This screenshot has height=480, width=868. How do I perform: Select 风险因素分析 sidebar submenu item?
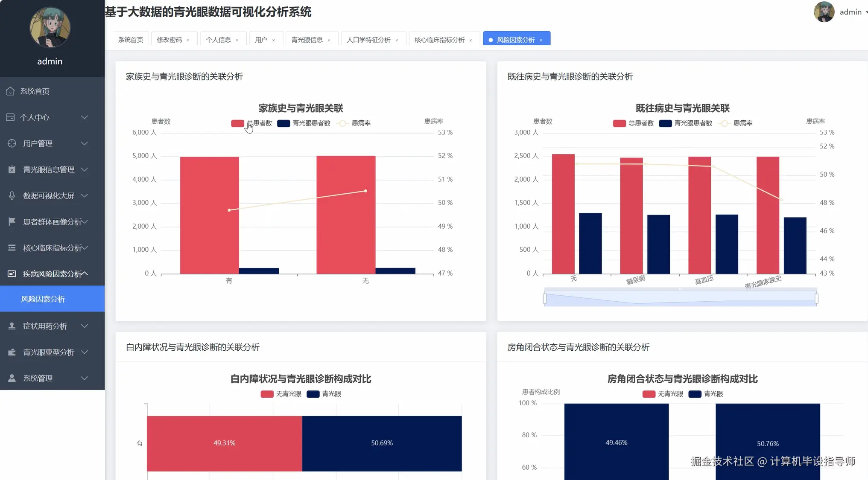tap(43, 299)
